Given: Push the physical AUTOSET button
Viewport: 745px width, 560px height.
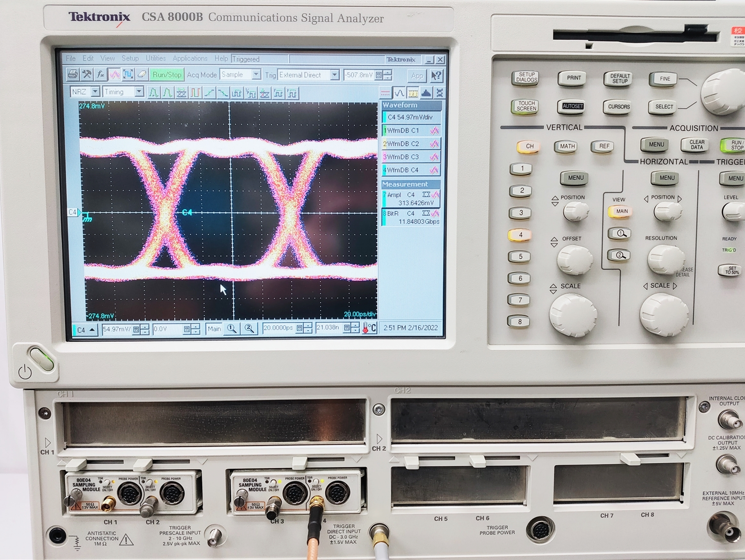Looking at the screenshot, I should (x=572, y=106).
